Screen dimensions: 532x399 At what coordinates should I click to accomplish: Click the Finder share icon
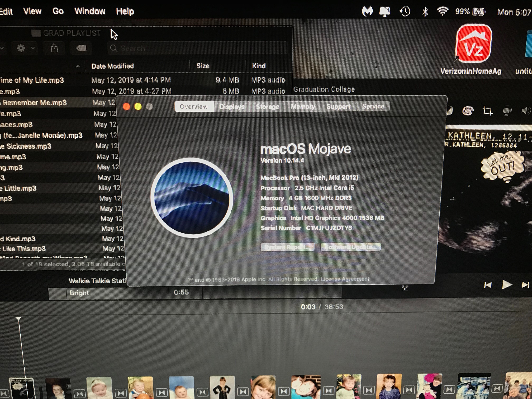tap(54, 48)
